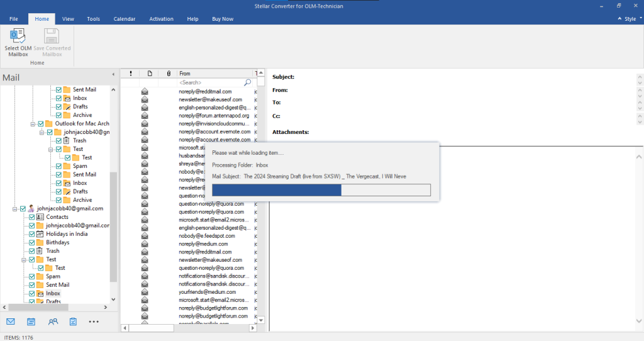The image size is (644, 341).
Task: Collapse Test folder in bottom account
Action: (24, 260)
